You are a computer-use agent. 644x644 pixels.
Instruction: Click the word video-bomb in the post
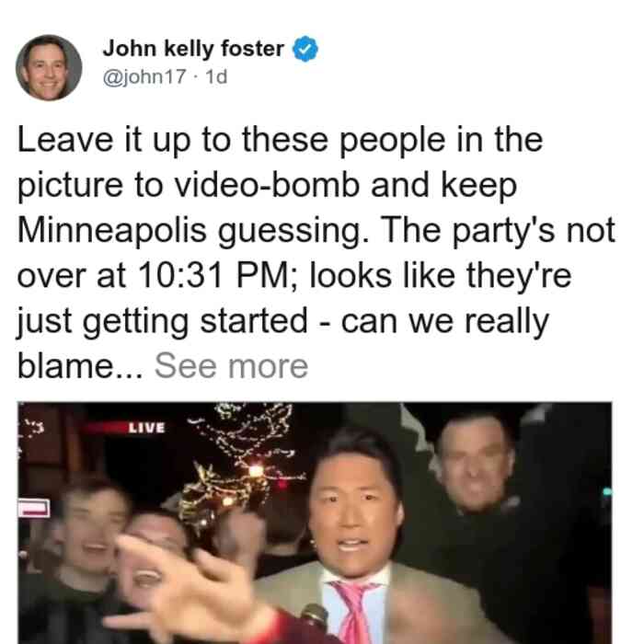coord(267,185)
